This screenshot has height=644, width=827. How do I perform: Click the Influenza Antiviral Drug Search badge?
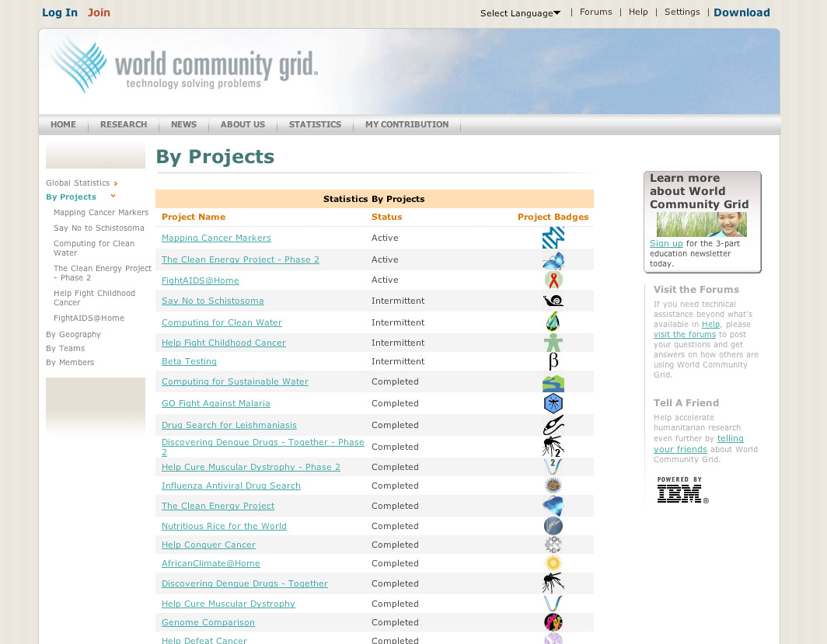coord(553,486)
